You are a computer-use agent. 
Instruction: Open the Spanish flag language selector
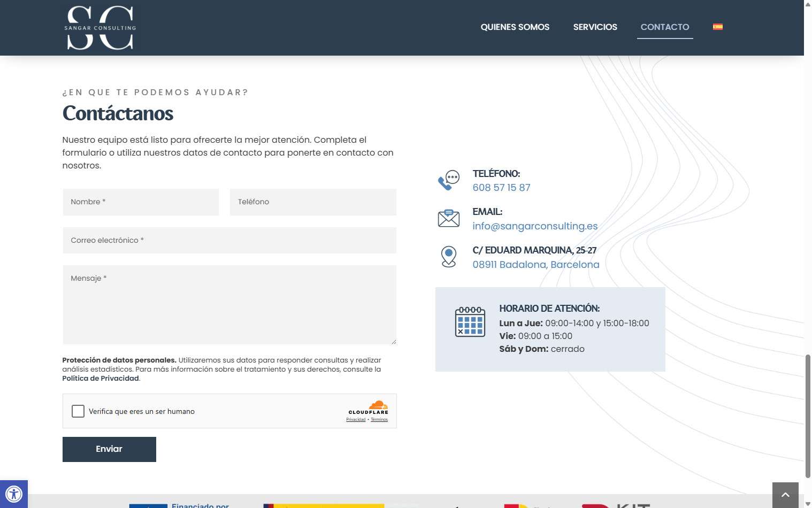tap(717, 27)
